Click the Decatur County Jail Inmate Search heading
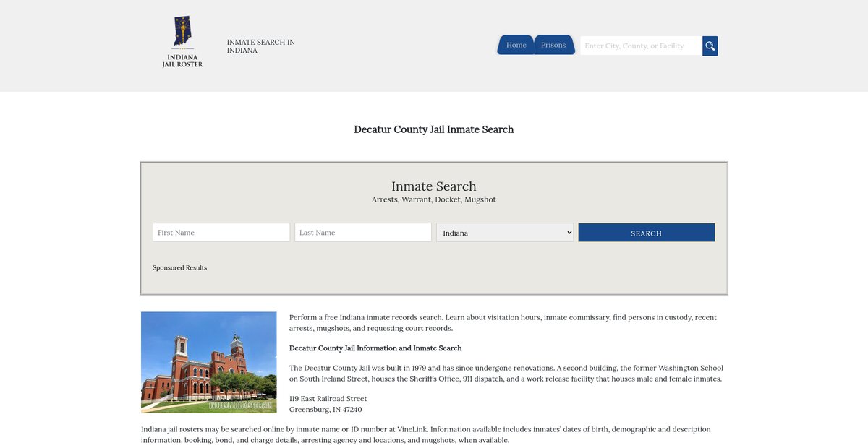Viewport: 868px width, 448px height. click(434, 129)
